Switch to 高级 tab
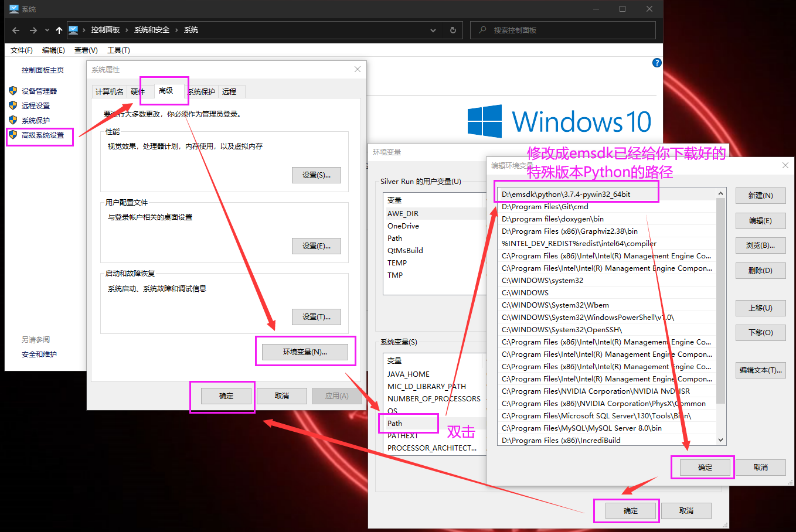This screenshot has width=796, height=532. coord(166,91)
